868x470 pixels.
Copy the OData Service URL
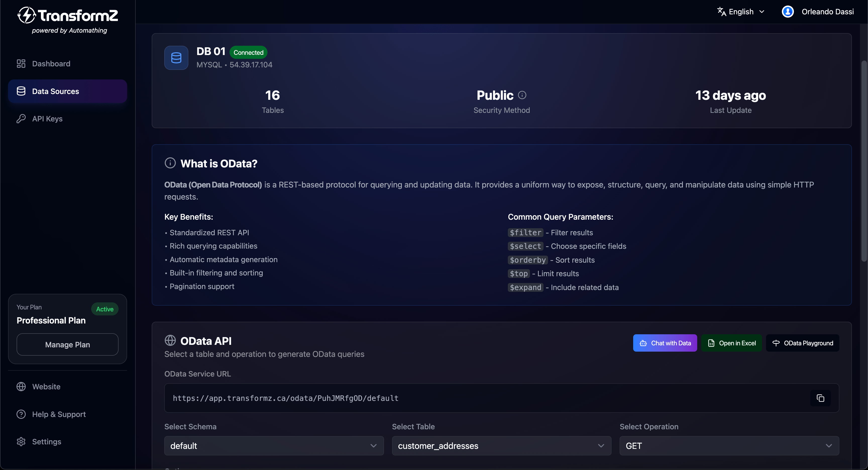pyautogui.click(x=821, y=398)
